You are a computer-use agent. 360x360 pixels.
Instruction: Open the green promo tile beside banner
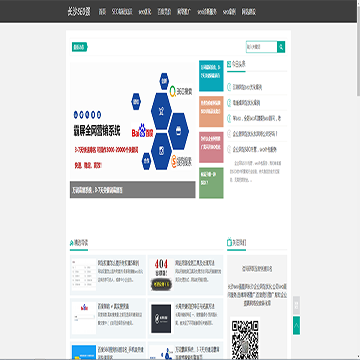tap(211, 183)
